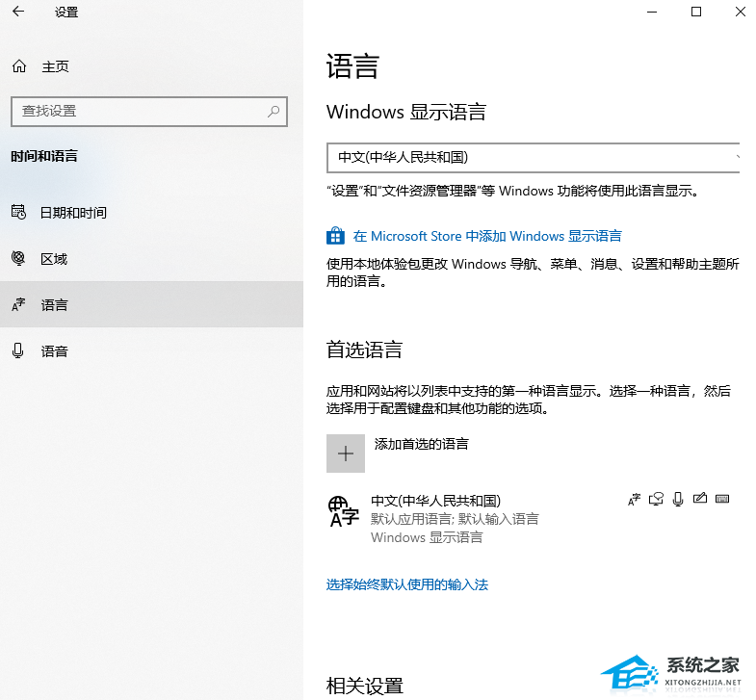
Task: Click the language globe A字 icon
Action: [343, 511]
